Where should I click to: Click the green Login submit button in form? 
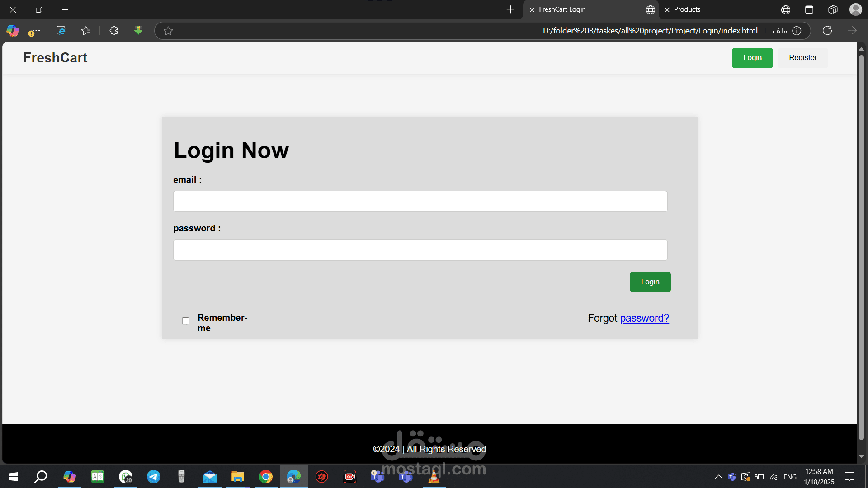tap(650, 282)
